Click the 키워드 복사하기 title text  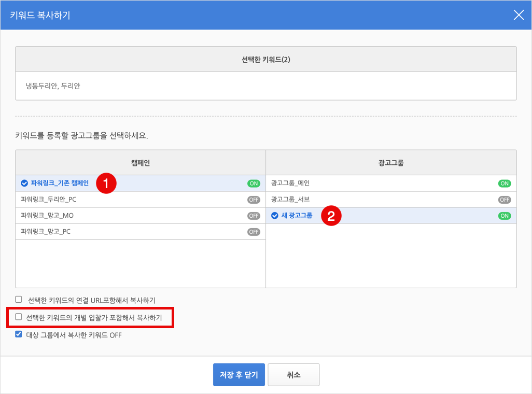click(40, 15)
